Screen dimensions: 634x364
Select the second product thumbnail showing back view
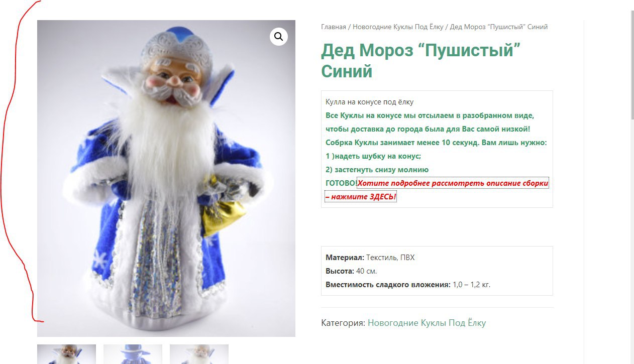coord(133,354)
